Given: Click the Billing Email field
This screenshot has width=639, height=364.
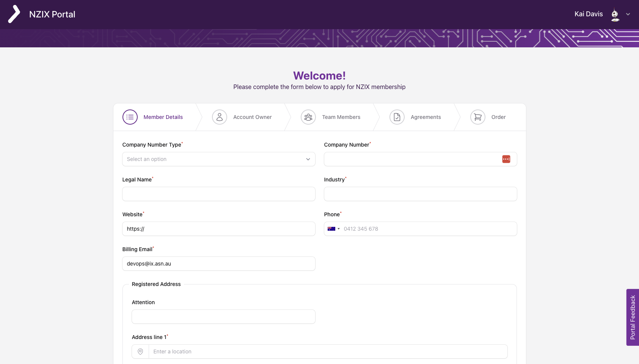Looking at the screenshot, I should 219,264.
